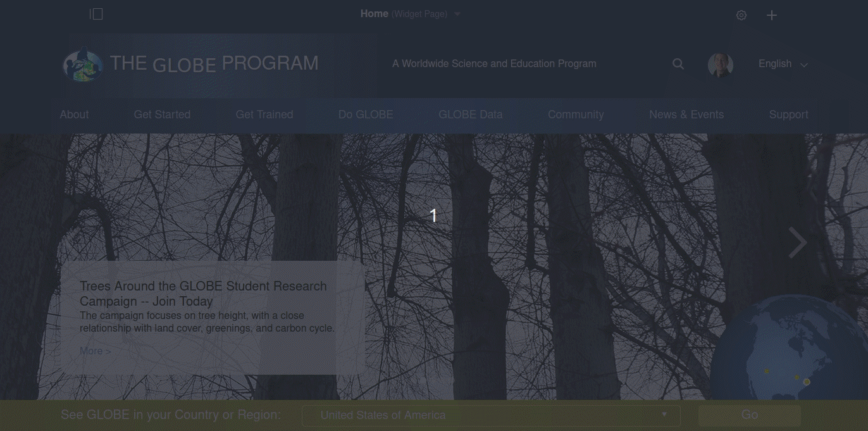Click the Go button
This screenshot has width=868, height=431.
(x=750, y=415)
